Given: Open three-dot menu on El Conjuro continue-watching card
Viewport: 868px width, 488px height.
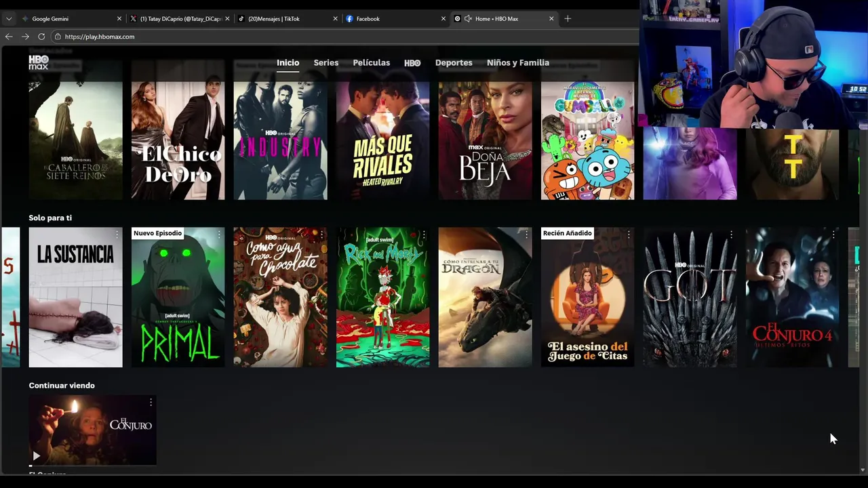Looking at the screenshot, I should pyautogui.click(x=151, y=403).
